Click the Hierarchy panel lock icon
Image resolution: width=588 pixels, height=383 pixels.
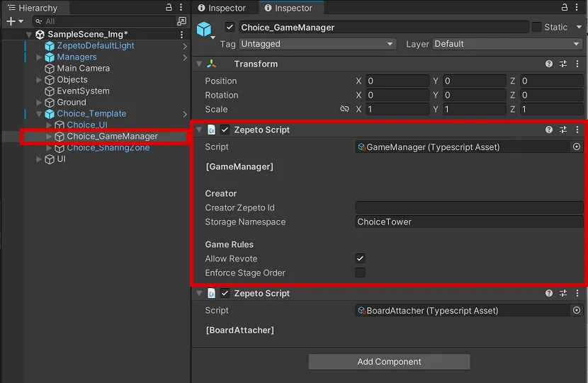click(169, 7)
